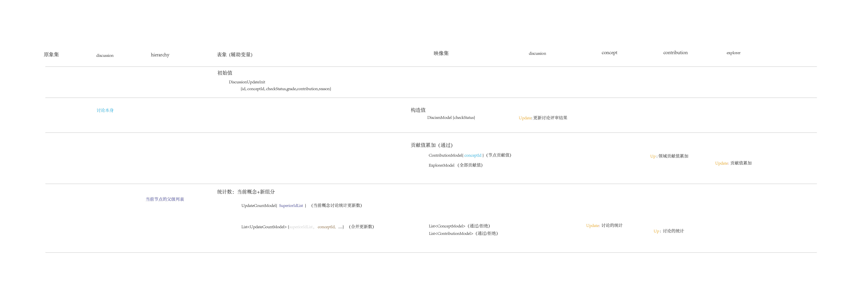Click the 表象 (辅助变量) heading

click(234, 55)
